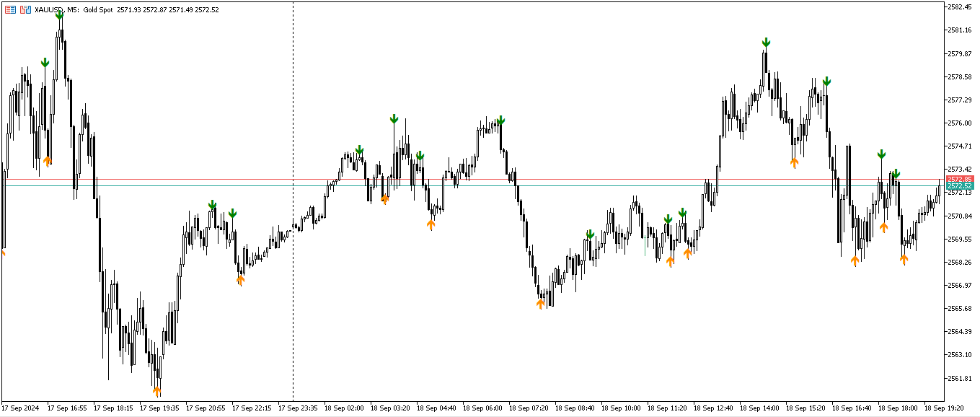
Task: Click the XAUUSD, M5 Gold Spot chart title
Action: (x=87, y=10)
